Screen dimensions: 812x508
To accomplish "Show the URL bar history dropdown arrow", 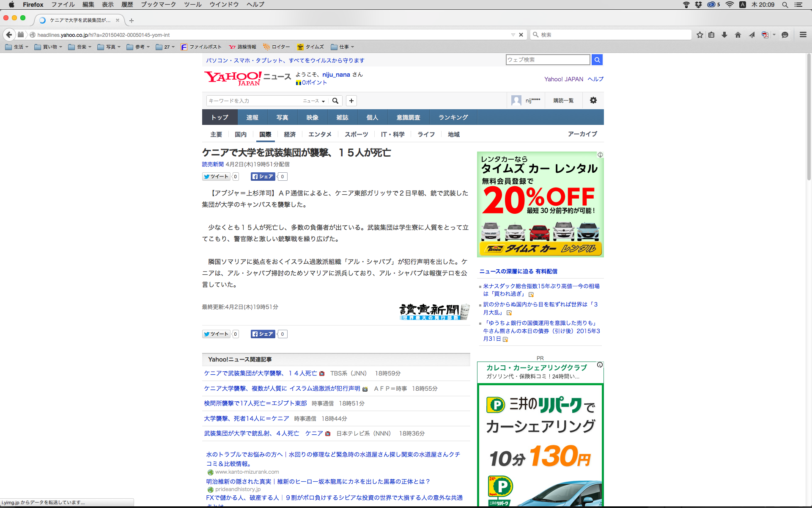I will click(x=513, y=35).
